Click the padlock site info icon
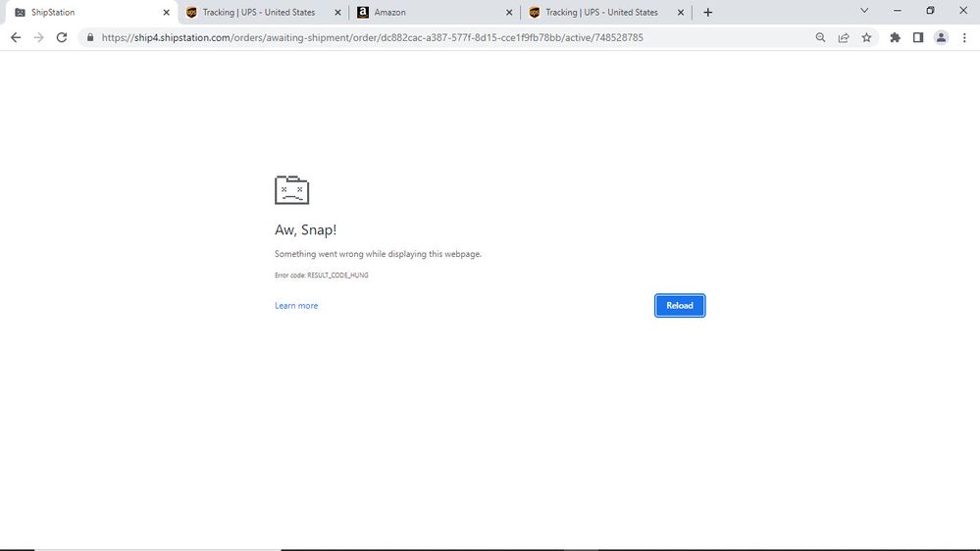The width and height of the screenshot is (980, 551). (90, 38)
